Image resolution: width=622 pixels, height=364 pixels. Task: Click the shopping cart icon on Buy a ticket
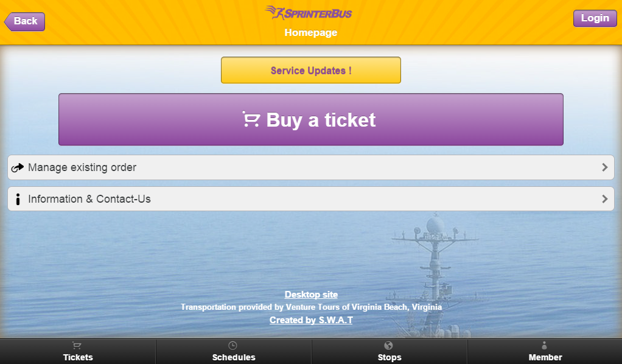point(251,119)
